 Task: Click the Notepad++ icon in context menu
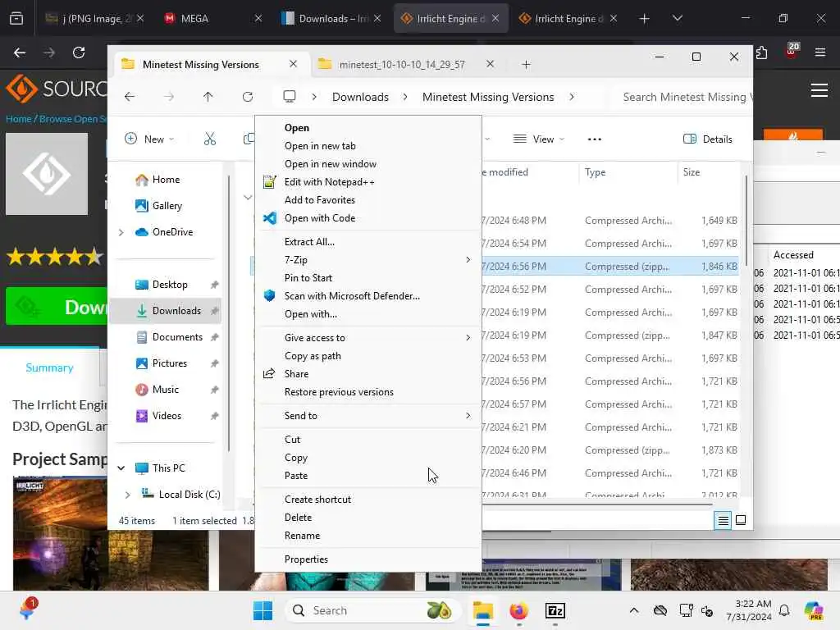pos(269,182)
